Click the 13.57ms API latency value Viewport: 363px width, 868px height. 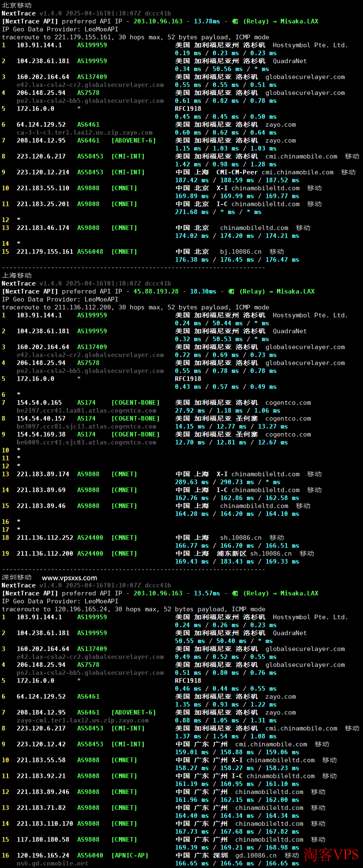tap(207, 593)
